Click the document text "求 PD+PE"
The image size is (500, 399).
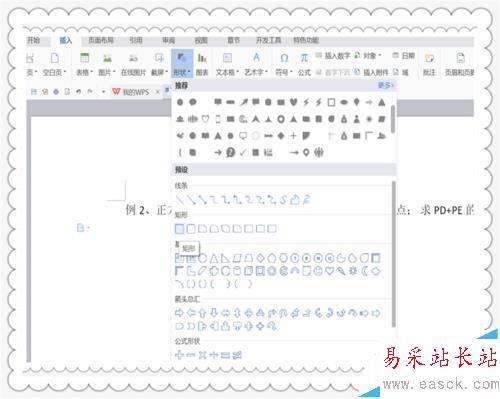(x=441, y=210)
